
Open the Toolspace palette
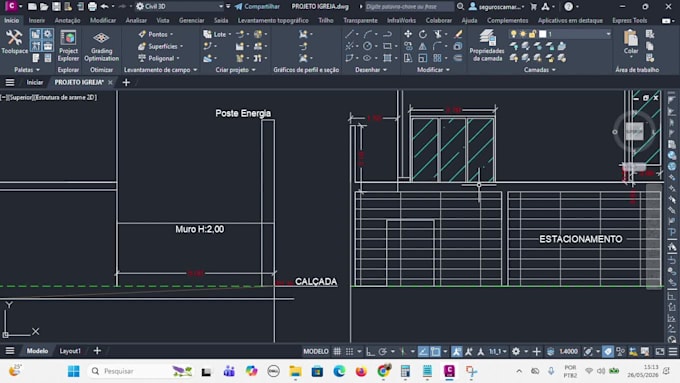14,42
